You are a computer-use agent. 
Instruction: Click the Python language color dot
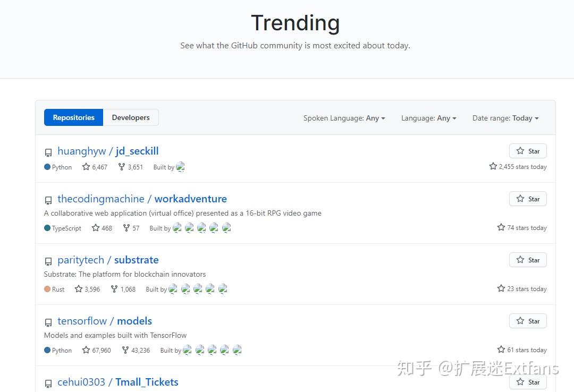point(47,167)
